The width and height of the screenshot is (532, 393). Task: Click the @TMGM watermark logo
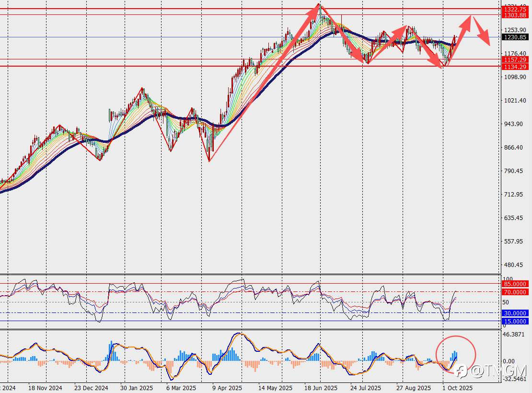[x=491, y=371]
